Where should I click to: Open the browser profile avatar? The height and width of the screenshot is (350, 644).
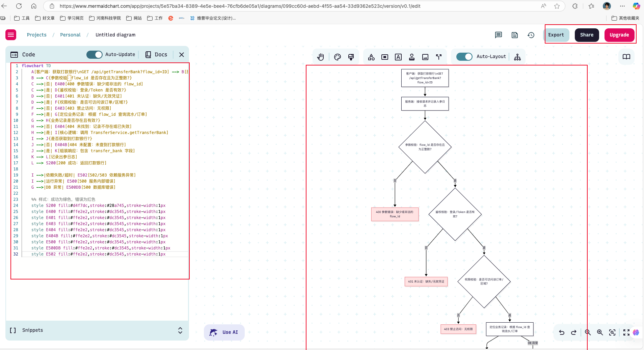607,6
